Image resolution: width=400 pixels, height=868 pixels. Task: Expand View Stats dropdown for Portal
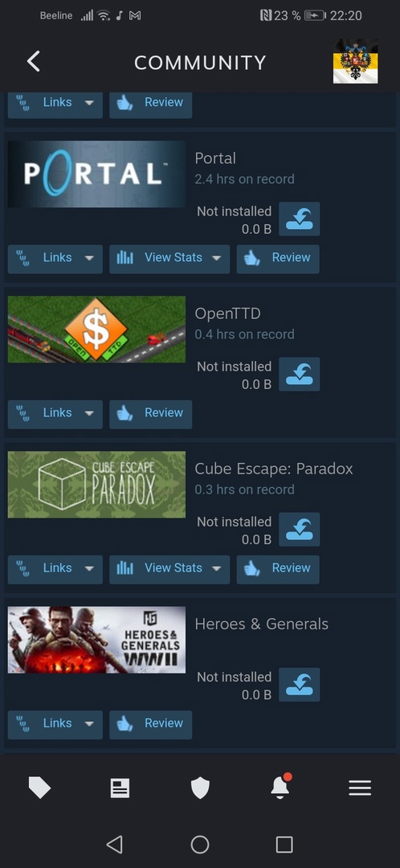pyautogui.click(x=169, y=259)
